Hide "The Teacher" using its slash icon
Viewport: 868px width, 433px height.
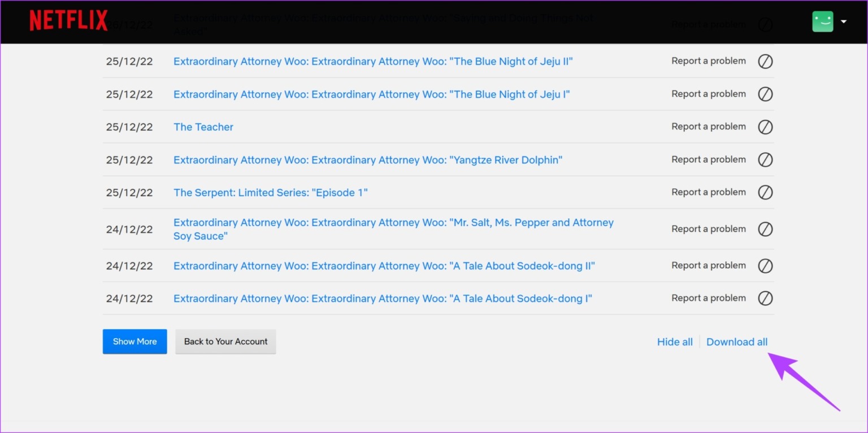coord(765,127)
